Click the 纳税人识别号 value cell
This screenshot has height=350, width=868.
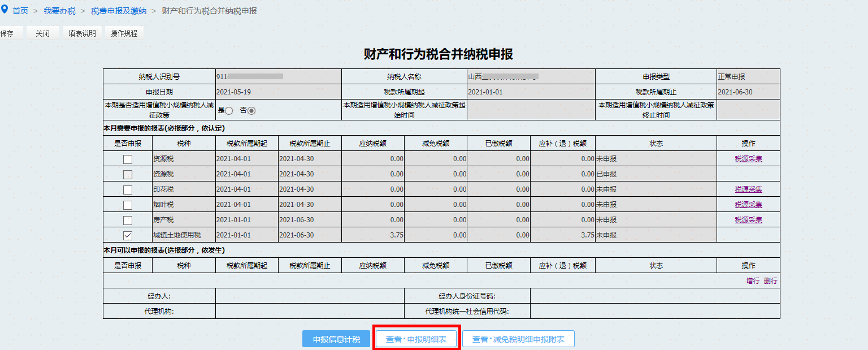coord(279,76)
